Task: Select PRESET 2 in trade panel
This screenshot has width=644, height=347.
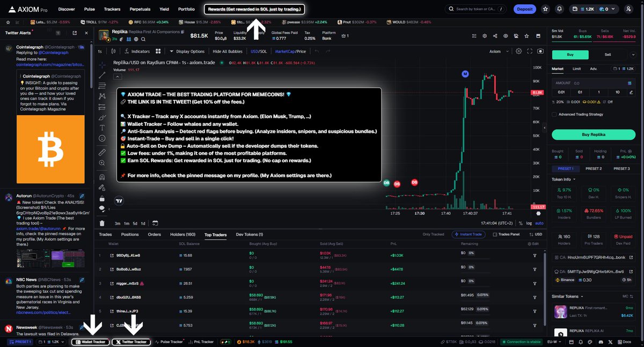Action: click(x=593, y=169)
